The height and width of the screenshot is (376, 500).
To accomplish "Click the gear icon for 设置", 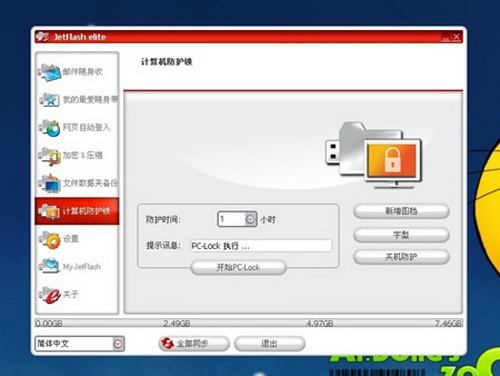I will tap(49, 239).
